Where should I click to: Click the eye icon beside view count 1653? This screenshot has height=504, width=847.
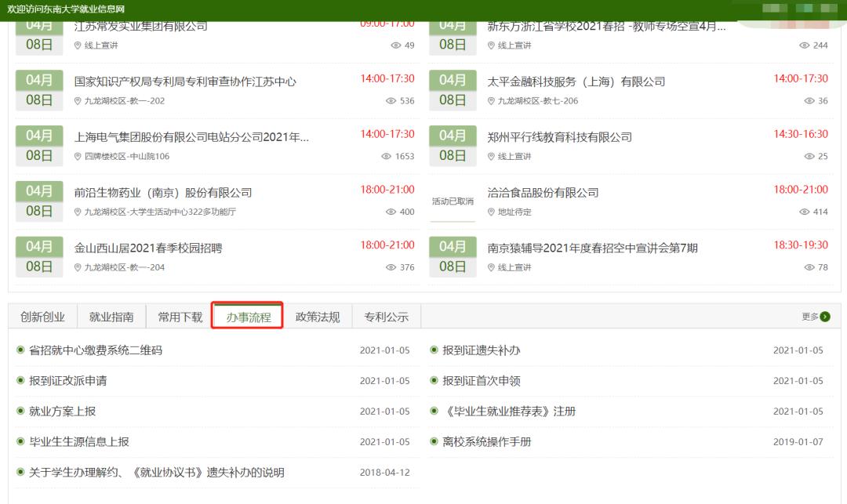(386, 157)
